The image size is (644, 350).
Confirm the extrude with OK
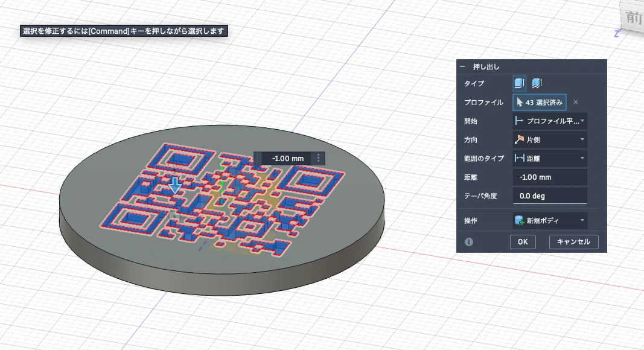[x=523, y=241]
